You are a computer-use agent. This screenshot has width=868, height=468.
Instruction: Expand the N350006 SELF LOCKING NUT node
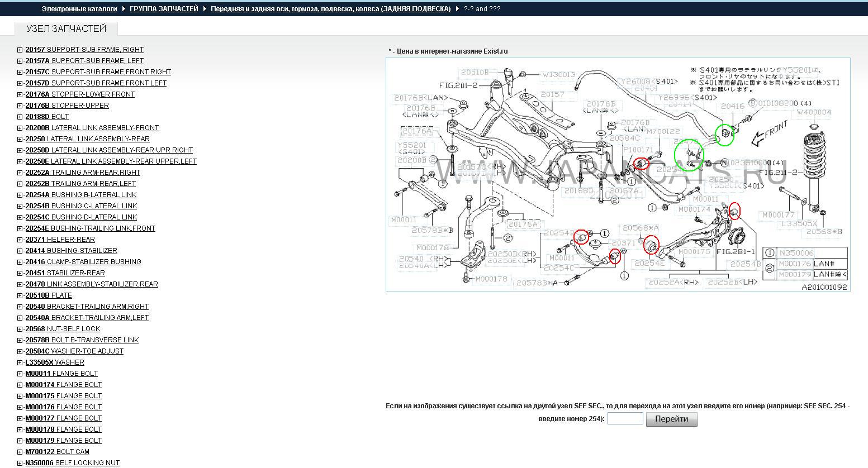pyautogui.click(x=20, y=463)
